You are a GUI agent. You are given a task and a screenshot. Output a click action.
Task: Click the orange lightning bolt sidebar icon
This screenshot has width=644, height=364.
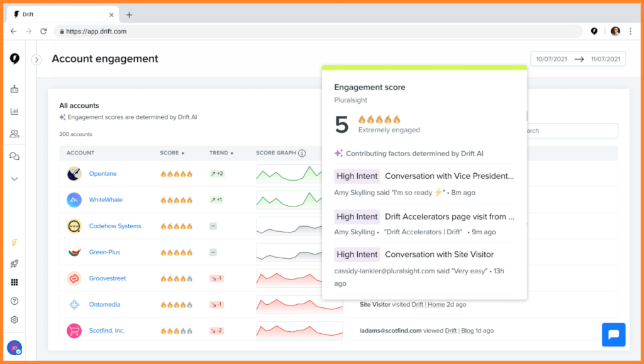14,242
